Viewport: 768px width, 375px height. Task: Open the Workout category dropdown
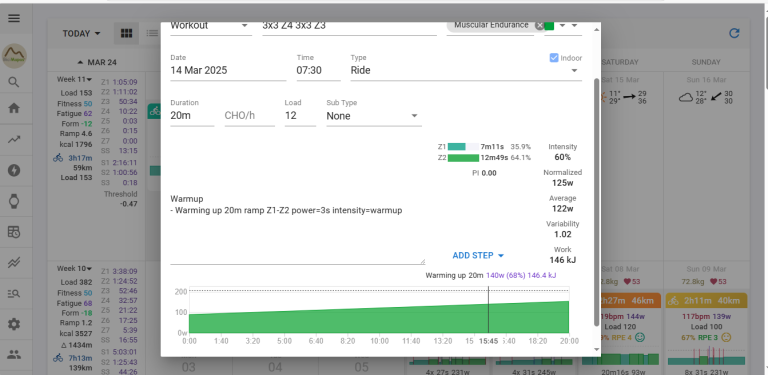(x=210, y=26)
